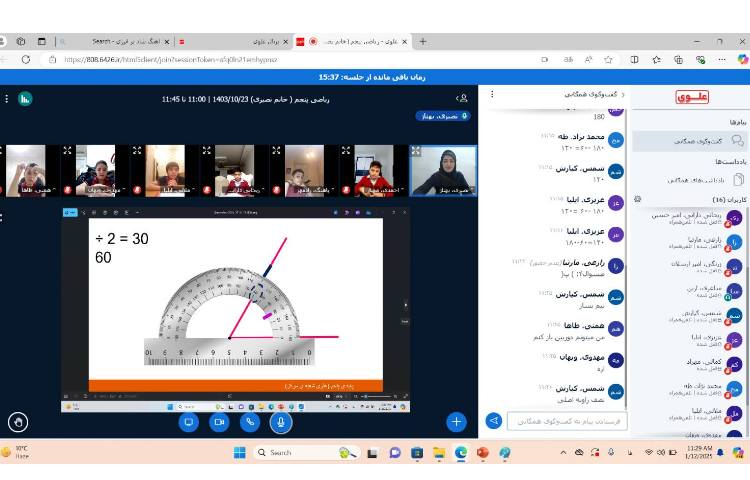
Task: Click محمد نژاد طه's chat avatar
Action: coord(616,140)
